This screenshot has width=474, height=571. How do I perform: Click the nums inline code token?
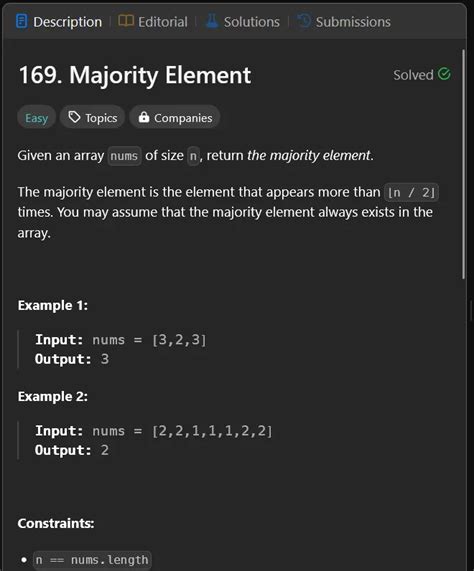124,156
